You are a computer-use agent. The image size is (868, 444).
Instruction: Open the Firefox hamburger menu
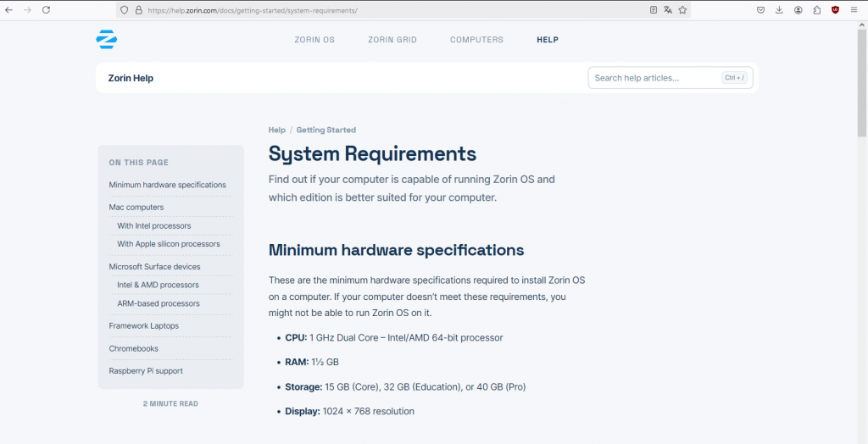pyautogui.click(x=854, y=10)
